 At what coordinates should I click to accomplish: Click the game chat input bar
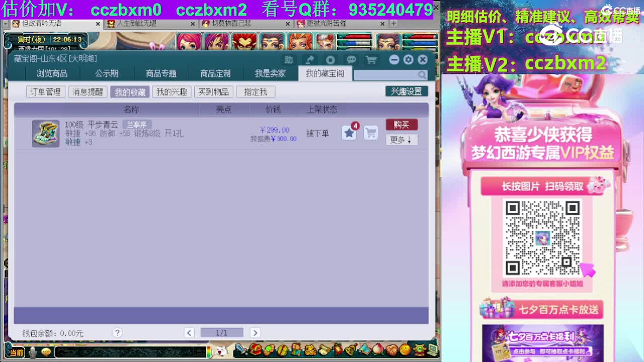click(131, 352)
